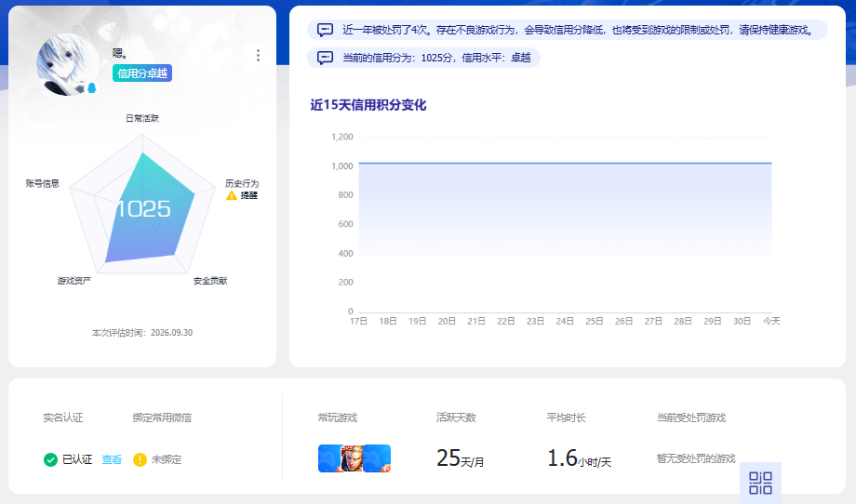Click the 常玩游戏 label
The height and width of the screenshot is (504, 856).
point(338,418)
